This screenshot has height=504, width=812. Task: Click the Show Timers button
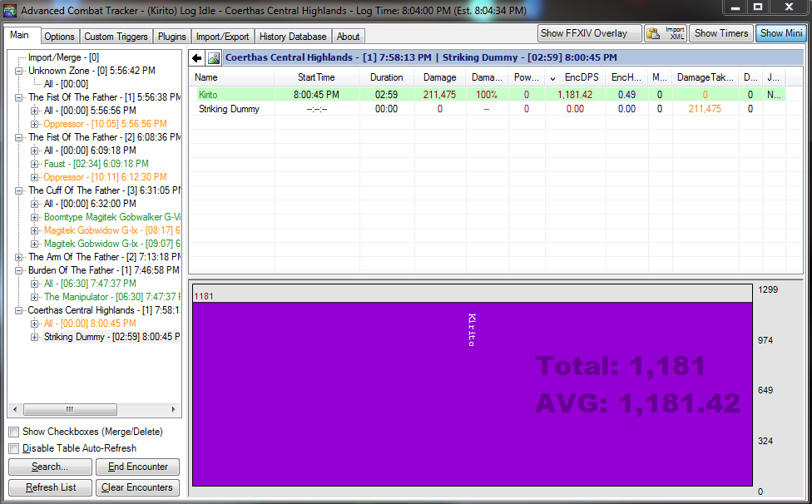tap(720, 33)
